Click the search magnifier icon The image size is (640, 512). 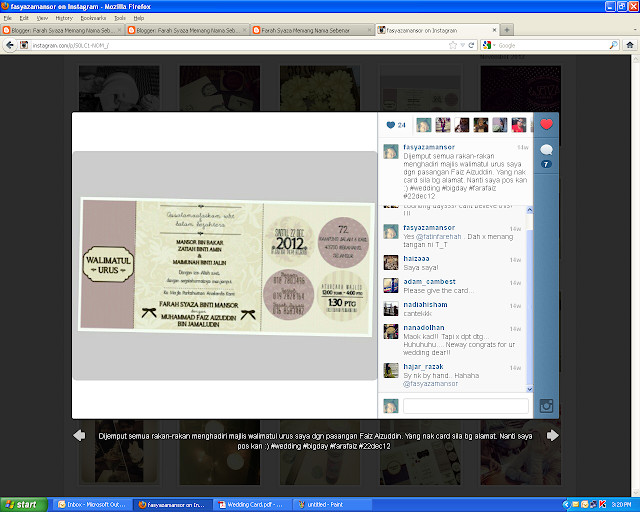pyautogui.click(x=613, y=45)
